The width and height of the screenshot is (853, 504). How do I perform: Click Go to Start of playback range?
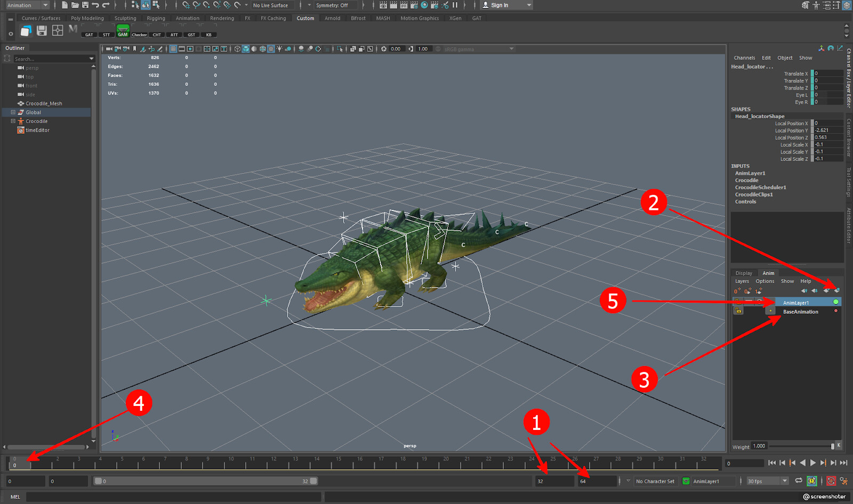[x=771, y=463]
